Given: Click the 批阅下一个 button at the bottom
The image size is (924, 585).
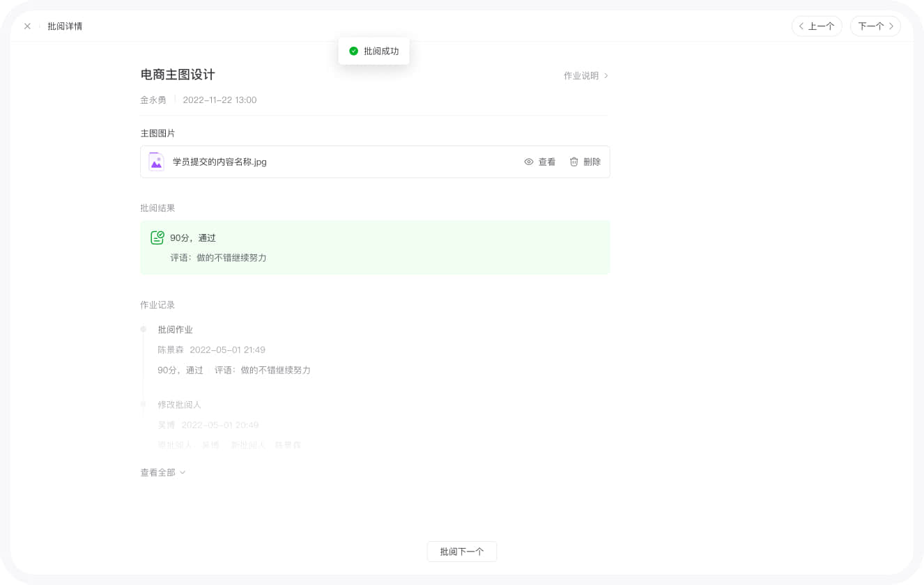Looking at the screenshot, I should [461, 551].
